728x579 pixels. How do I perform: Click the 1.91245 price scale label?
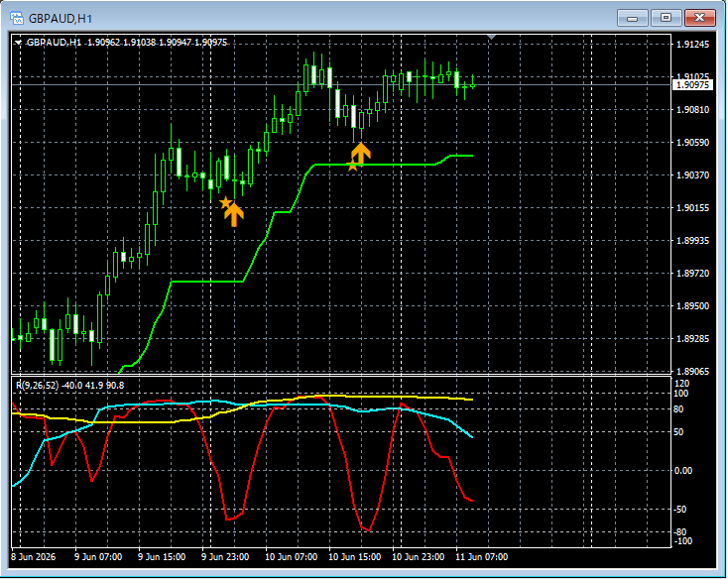point(692,45)
